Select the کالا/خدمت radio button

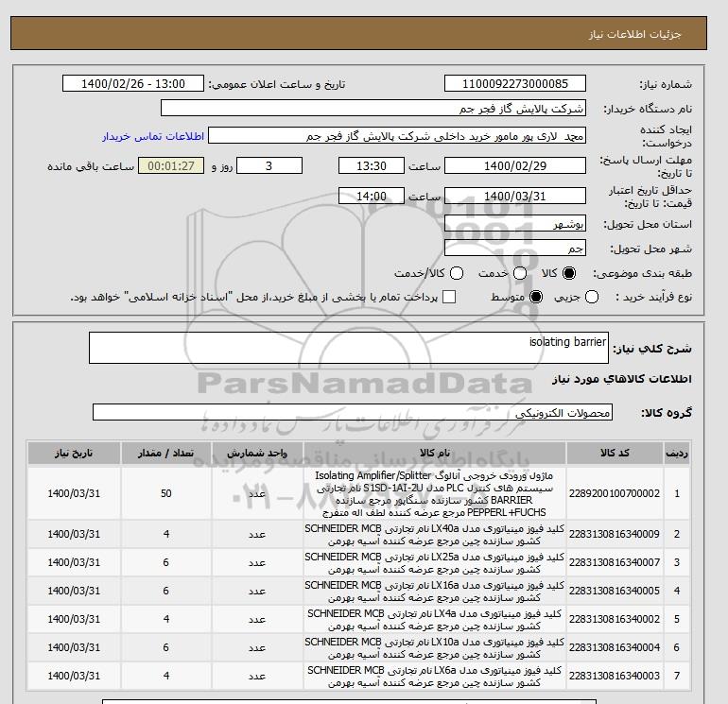pyautogui.click(x=457, y=273)
